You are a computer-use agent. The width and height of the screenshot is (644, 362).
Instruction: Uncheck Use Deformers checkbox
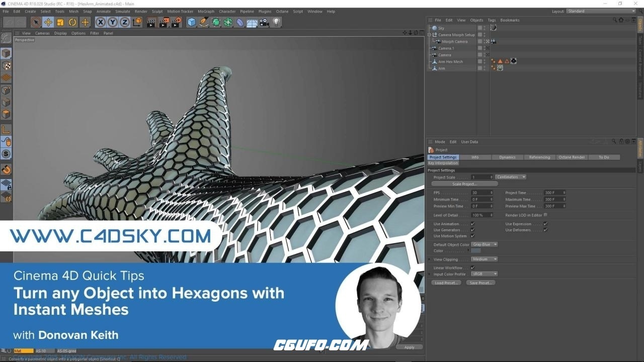coord(545,230)
